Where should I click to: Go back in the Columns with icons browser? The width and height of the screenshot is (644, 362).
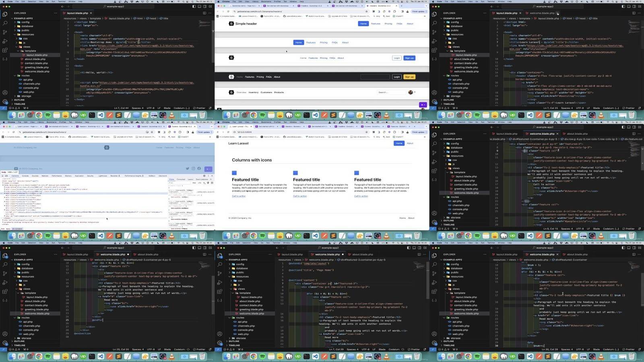point(219,132)
